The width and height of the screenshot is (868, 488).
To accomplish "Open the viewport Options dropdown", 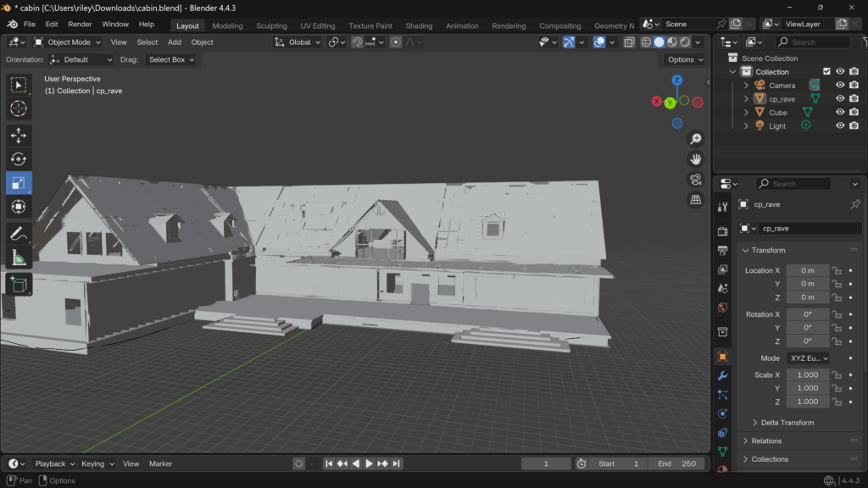I will pyautogui.click(x=685, y=60).
